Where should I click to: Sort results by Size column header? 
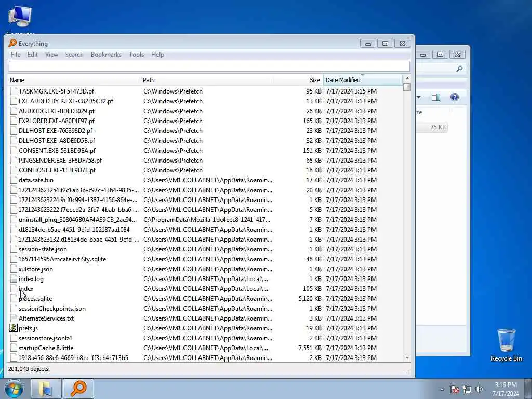[x=298, y=80]
